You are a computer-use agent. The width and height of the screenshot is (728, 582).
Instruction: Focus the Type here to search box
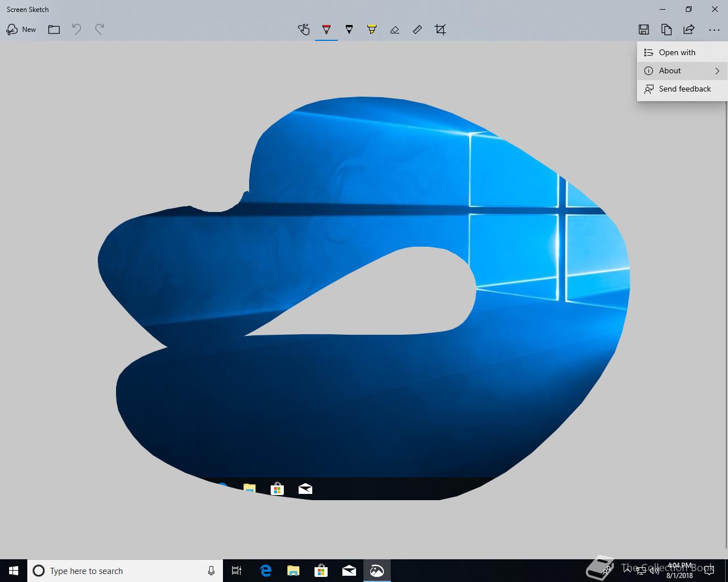(125, 571)
